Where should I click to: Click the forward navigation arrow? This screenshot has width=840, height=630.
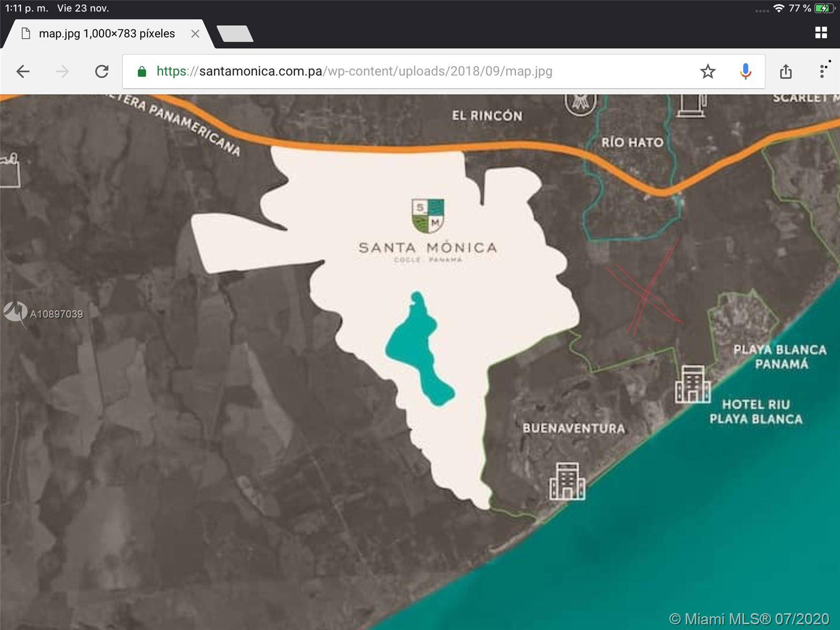click(62, 71)
